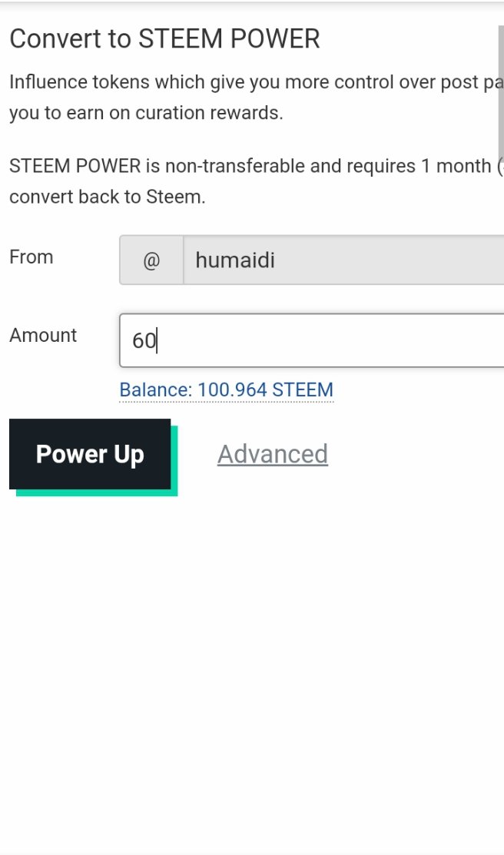Click the humaidi username text
Image resolution: width=504 pixels, height=855 pixels.
point(235,260)
